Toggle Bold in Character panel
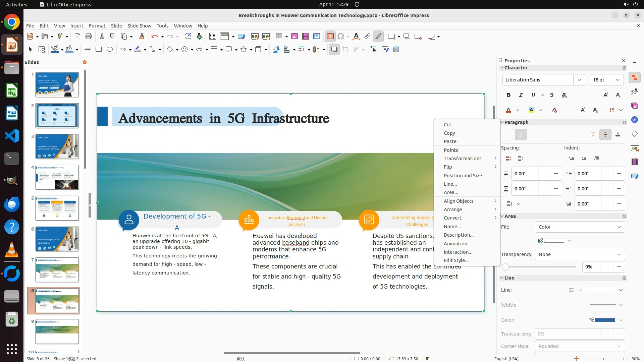The height and width of the screenshot is (362, 644). [x=508, y=95]
